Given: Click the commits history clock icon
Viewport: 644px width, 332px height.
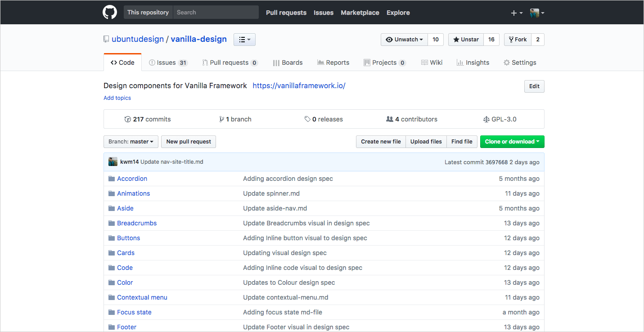Looking at the screenshot, I should click(128, 119).
